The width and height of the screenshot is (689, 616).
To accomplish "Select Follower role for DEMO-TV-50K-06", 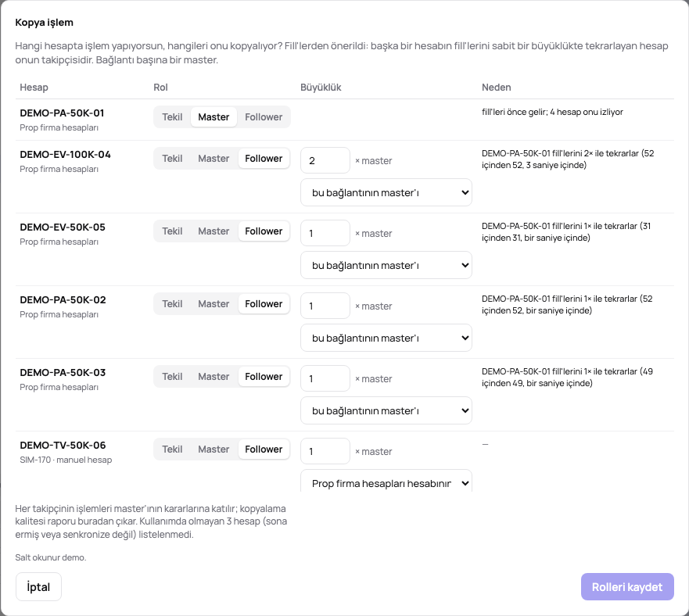I will click(264, 449).
